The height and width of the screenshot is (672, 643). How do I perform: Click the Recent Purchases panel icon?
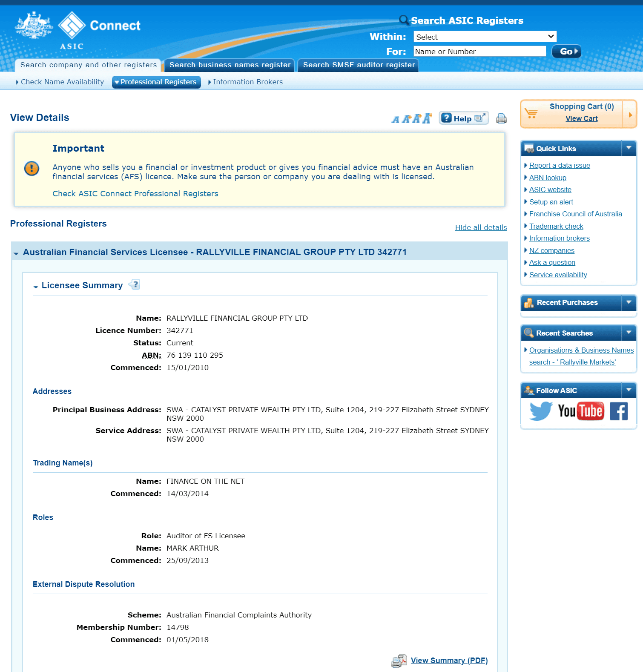529,303
